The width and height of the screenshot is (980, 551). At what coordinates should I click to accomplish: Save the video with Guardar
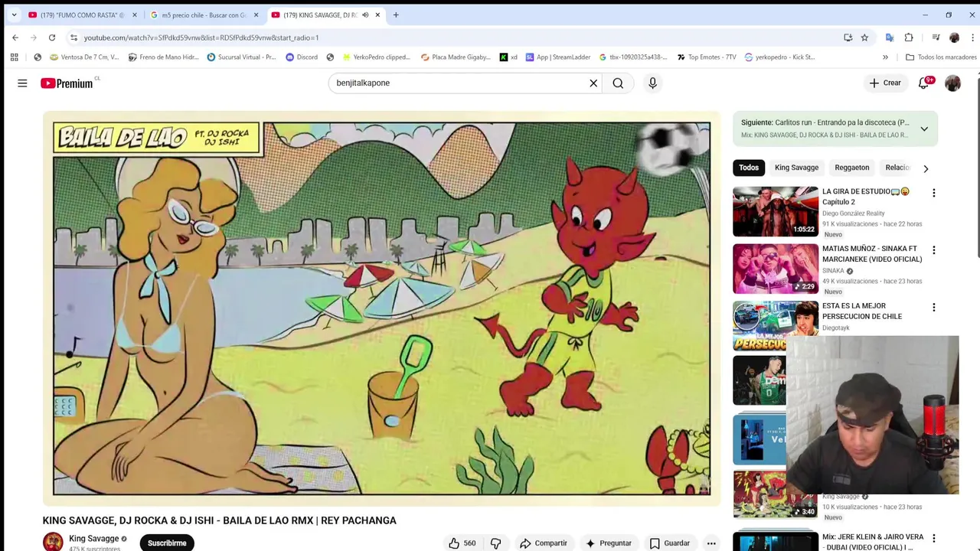[x=670, y=543]
